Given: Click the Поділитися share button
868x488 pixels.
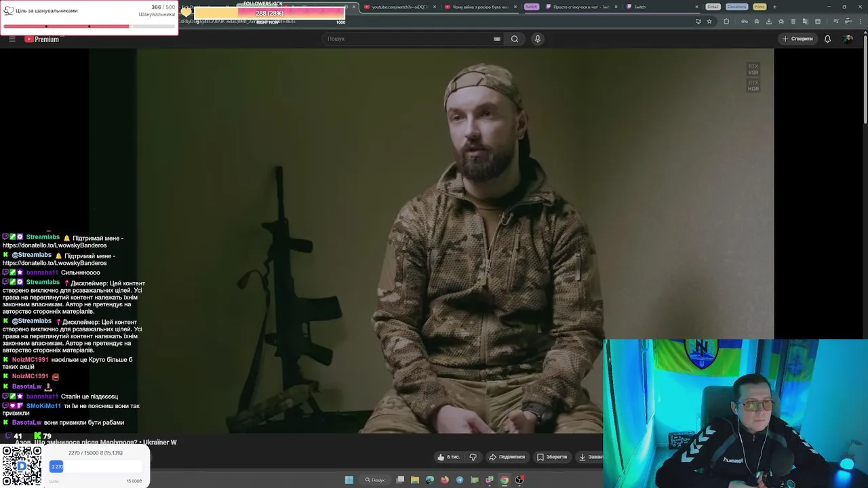Looking at the screenshot, I should tap(507, 457).
